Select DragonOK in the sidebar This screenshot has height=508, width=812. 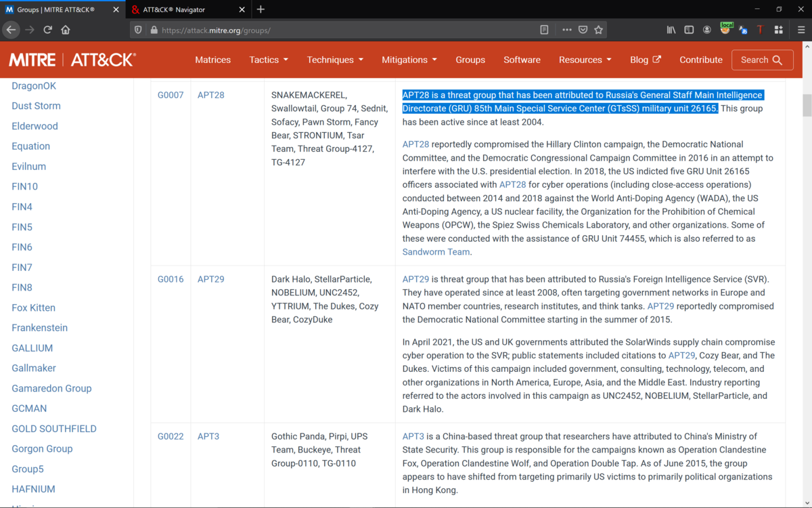[x=34, y=86]
